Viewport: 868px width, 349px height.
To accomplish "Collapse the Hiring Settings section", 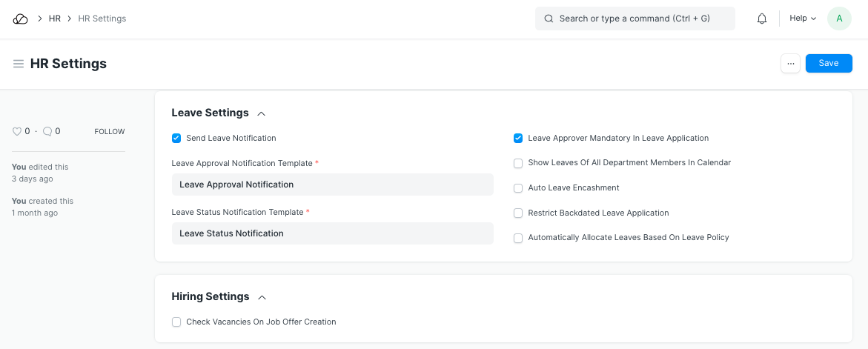I will pyautogui.click(x=262, y=297).
